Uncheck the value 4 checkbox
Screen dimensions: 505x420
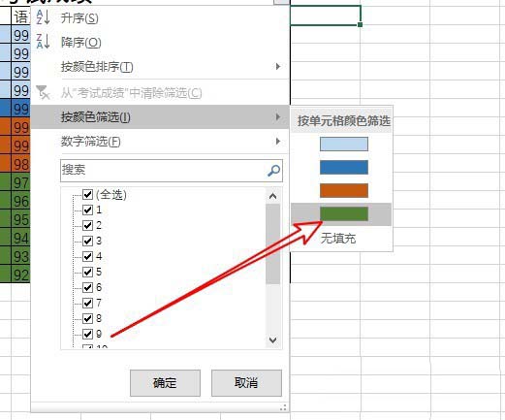[x=87, y=256]
